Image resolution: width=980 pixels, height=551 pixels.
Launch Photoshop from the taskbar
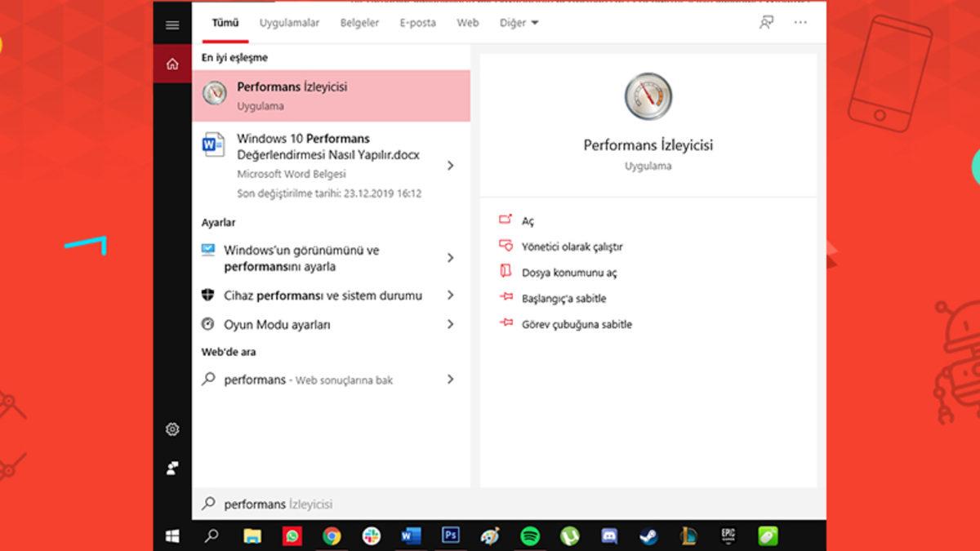tap(449, 537)
